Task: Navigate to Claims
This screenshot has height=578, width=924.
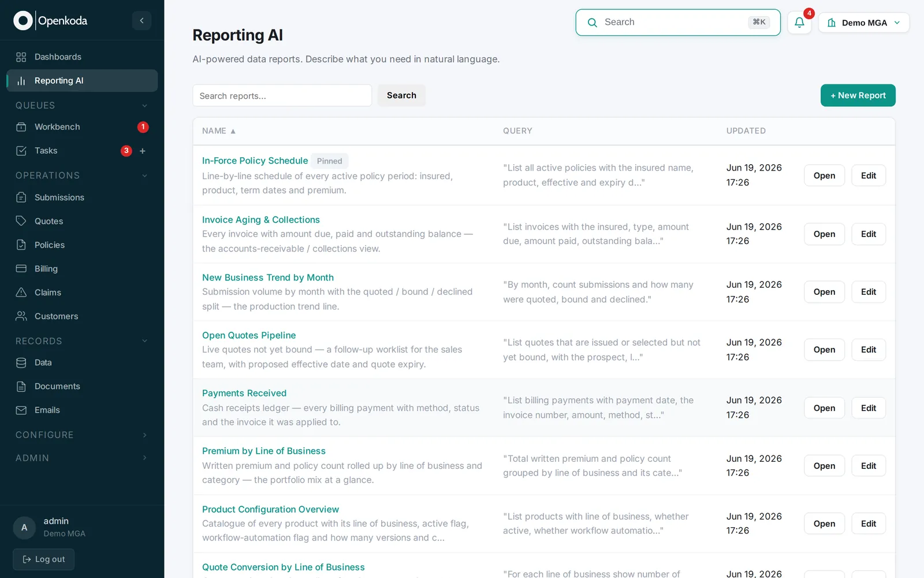Action: (x=82, y=292)
